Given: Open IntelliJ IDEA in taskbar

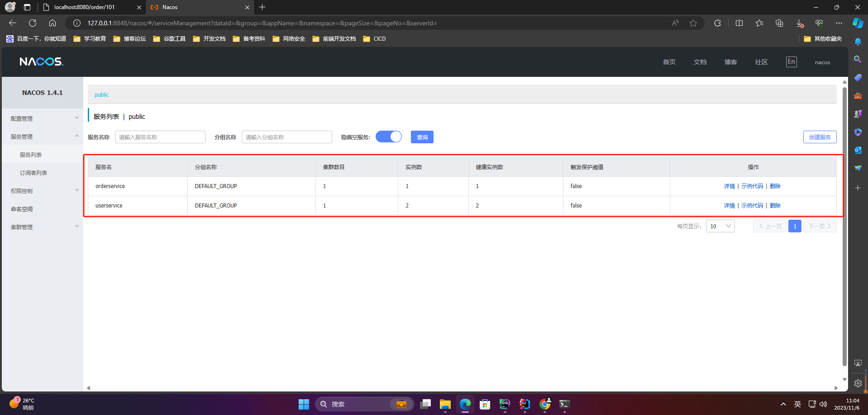Looking at the screenshot, I should [525, 404].
